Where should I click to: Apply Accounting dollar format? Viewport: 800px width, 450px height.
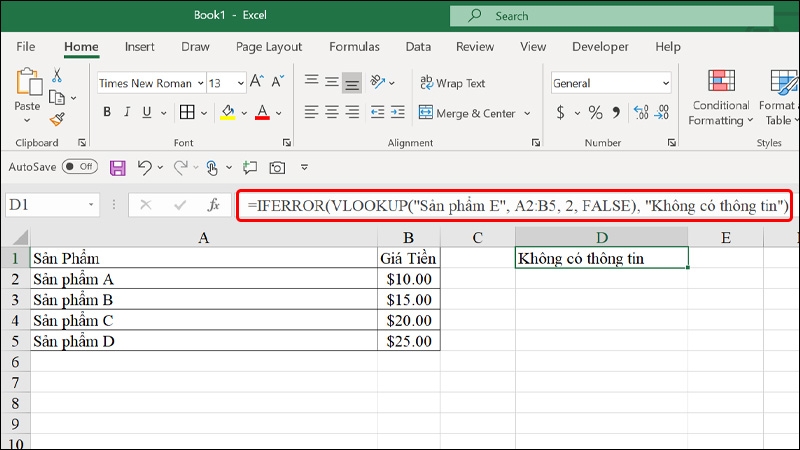pyautogui.click(x=560, y=112)
